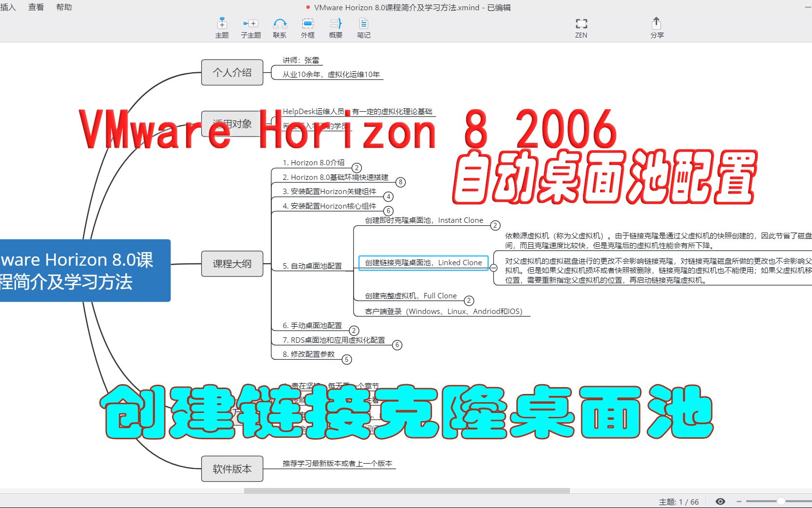Screen dimensions: 812x508
Task: Expand badge 8 next to 基础环境快速搭建
Action: tap(400, 182)
